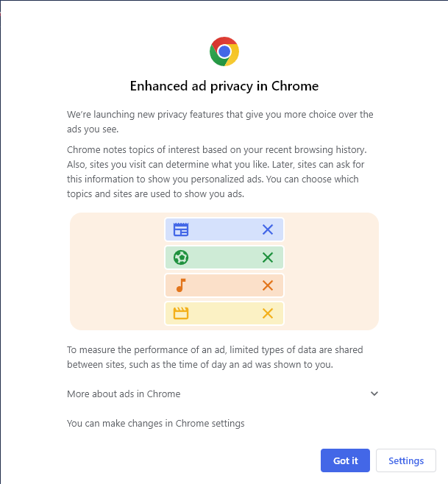
Task: Select the green topic row bar
Action: [224, 257]
